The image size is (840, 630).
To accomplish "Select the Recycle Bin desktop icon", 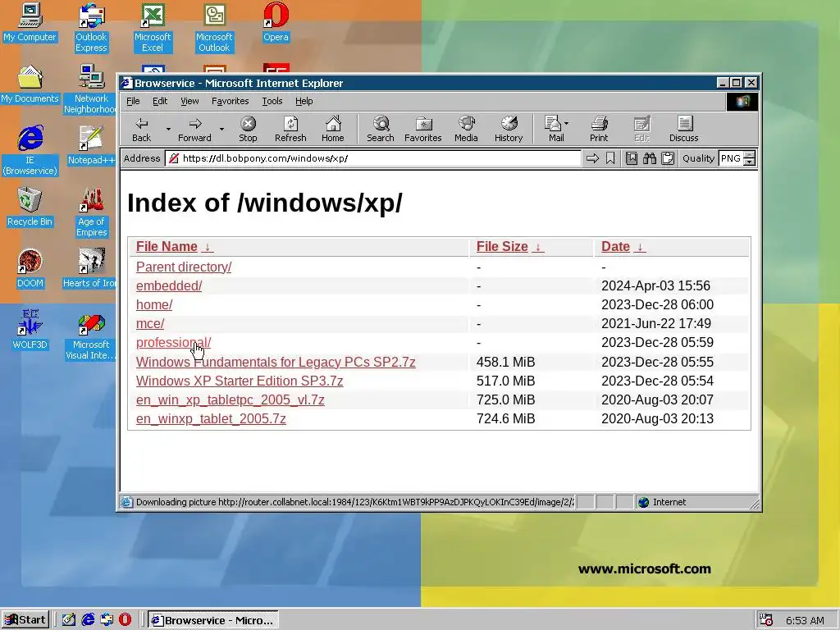I will 30,207.
